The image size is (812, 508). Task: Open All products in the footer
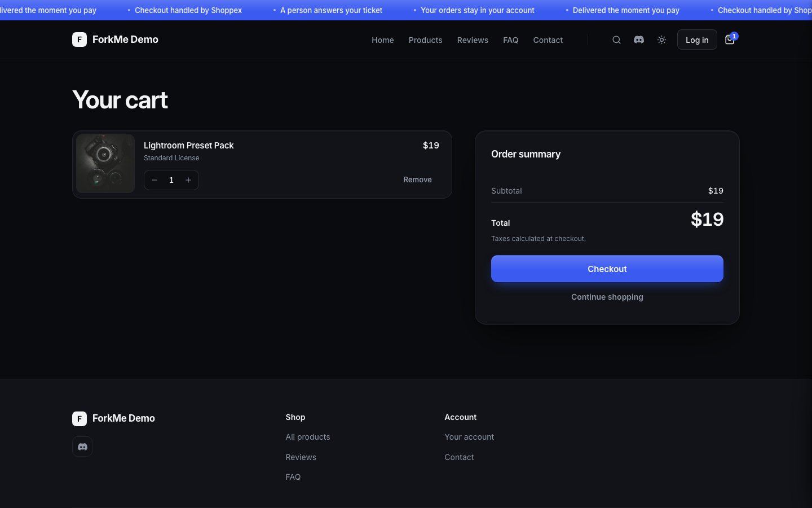point(308,437)
